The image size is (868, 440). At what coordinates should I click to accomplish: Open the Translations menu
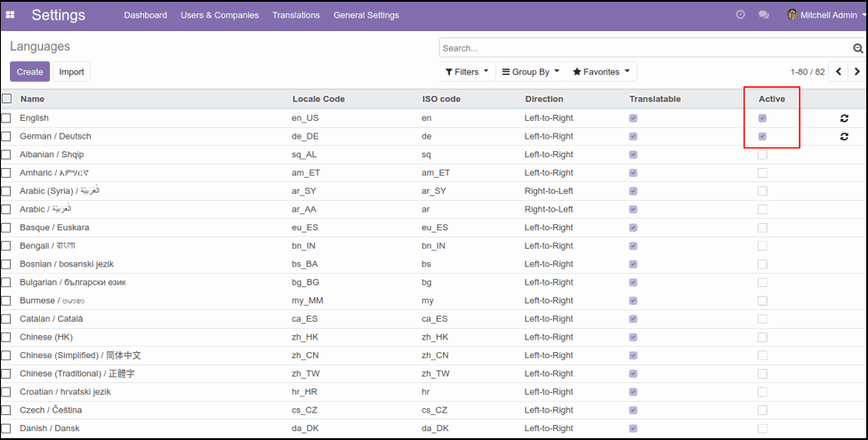click(296, 15)
